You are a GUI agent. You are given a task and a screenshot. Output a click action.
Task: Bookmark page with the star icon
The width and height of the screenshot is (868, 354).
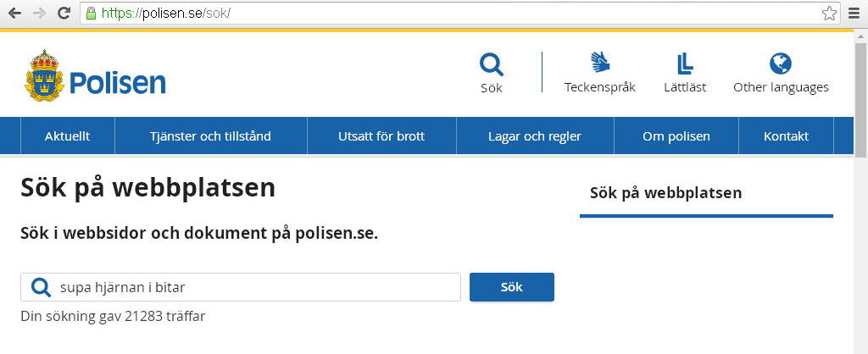coord(829,14)
